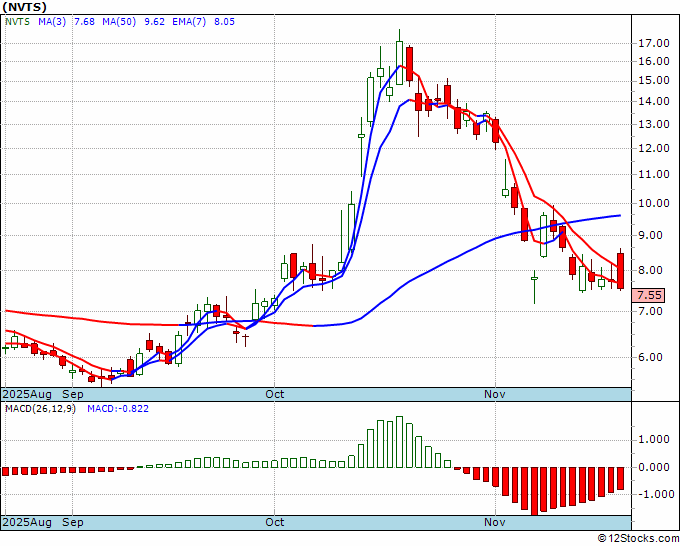Click the 6.00 price axis label
680x546 pixels.
click(x=650, y=357)
